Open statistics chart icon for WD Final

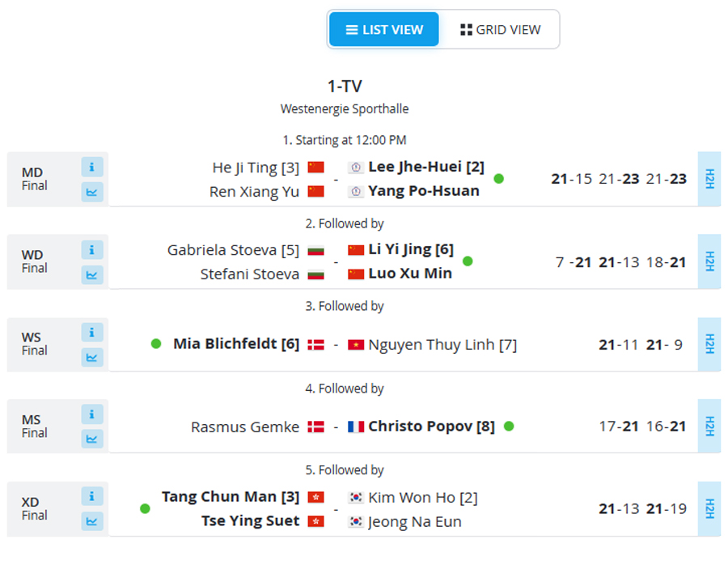point(92,275)
